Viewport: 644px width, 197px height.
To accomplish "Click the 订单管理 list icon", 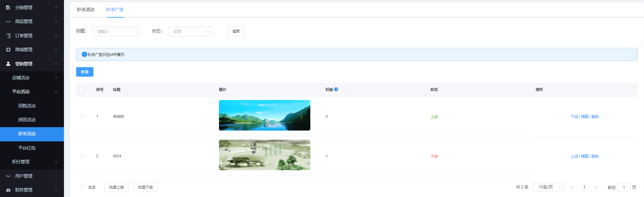I will pos(8,36).
